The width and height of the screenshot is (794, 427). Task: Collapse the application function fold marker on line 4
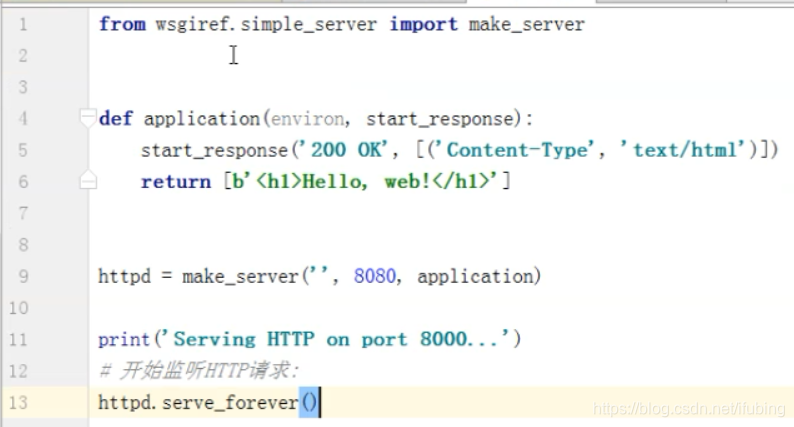click(88, 118)
